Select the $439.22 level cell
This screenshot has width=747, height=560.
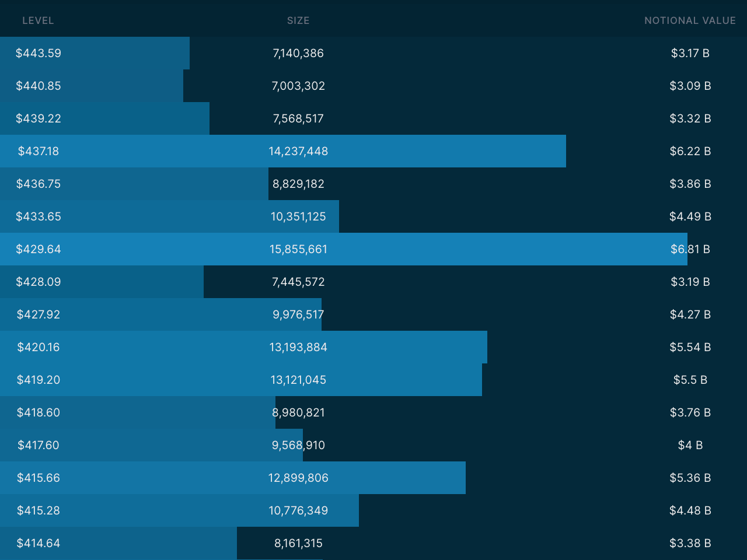coord(39,118)
